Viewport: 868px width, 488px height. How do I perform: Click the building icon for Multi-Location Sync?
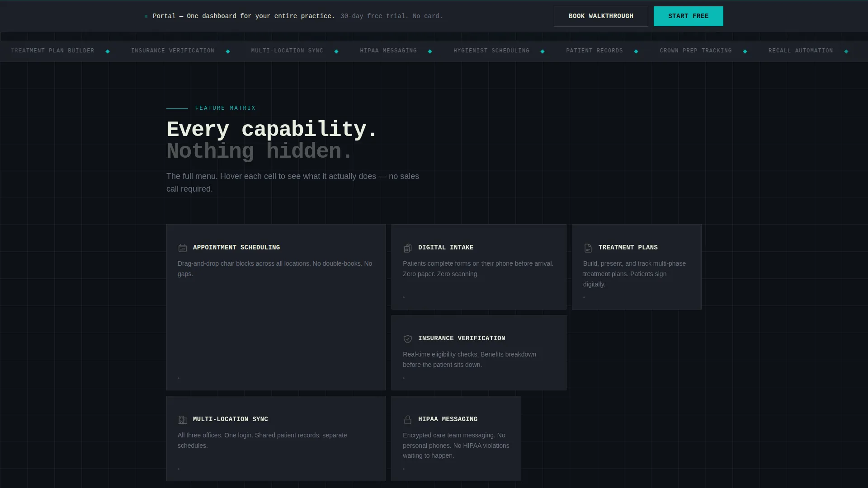[183, 420]
